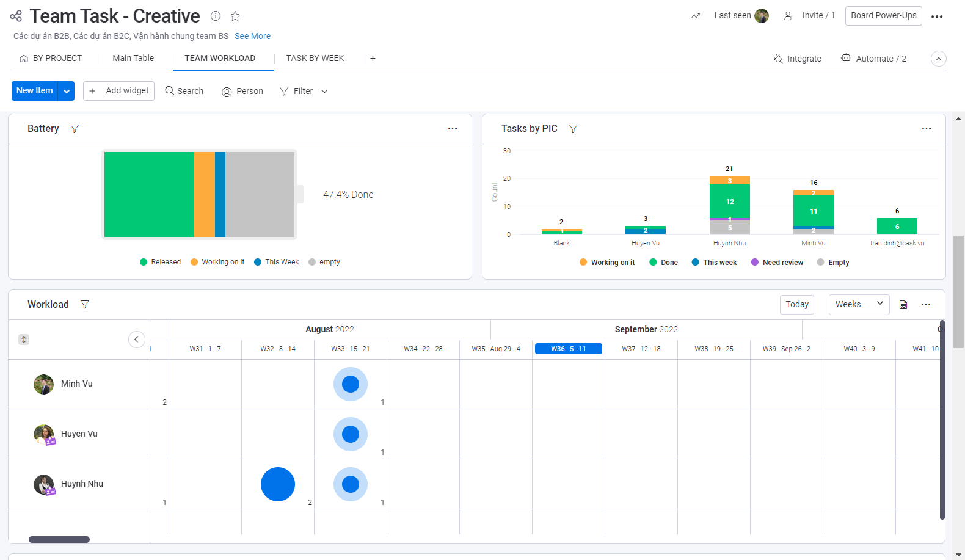
Task: Open the TASK BY WEEK tab
Action: click(x=315, y=58)
